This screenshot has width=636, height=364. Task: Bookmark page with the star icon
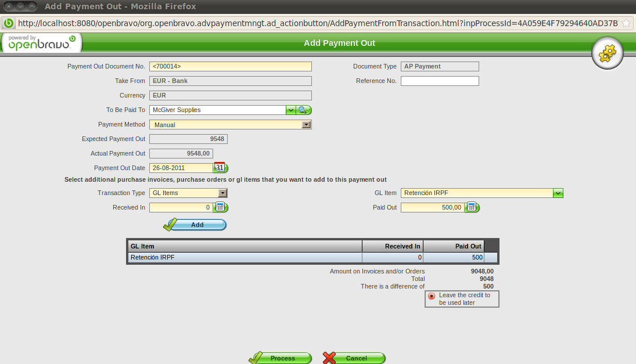[x=626, y=23]
